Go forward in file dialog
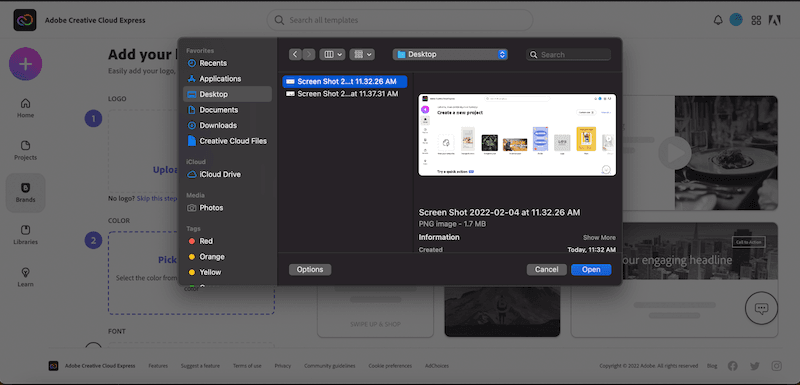This screenshot has height=385, width=800. (309, 54)
